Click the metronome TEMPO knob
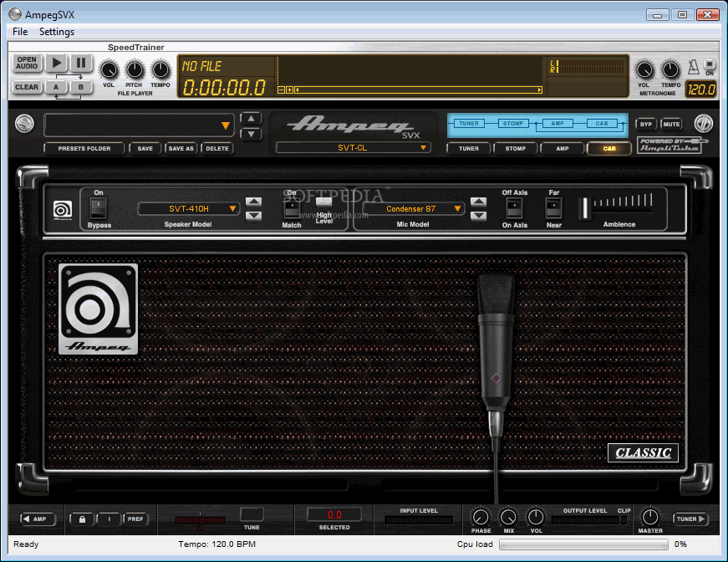 [x=670, y=70]
